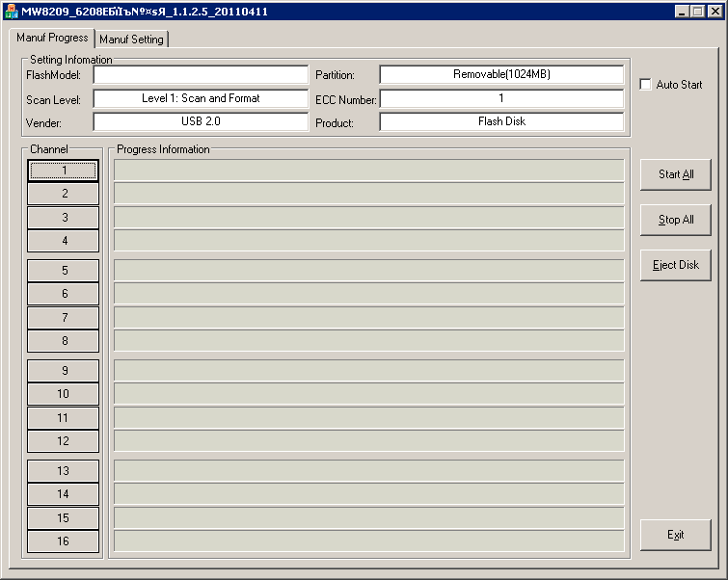The height and width of the screenshot is (580, 728).
Task: Select channel 8 button
Action: 63,341
